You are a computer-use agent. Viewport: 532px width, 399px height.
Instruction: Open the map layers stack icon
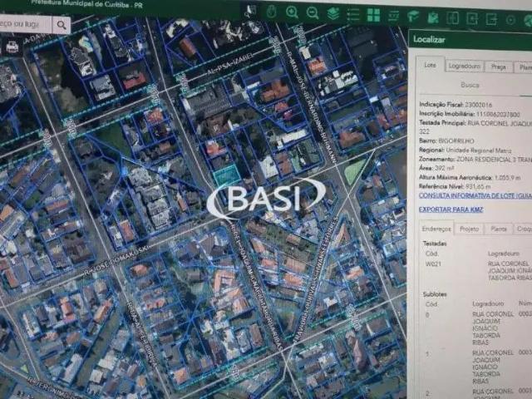[x=333, y=14]
